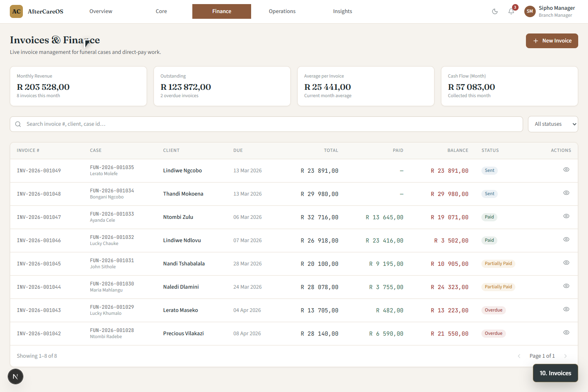Click client Lerato Maseko

[x=180, y=310]
